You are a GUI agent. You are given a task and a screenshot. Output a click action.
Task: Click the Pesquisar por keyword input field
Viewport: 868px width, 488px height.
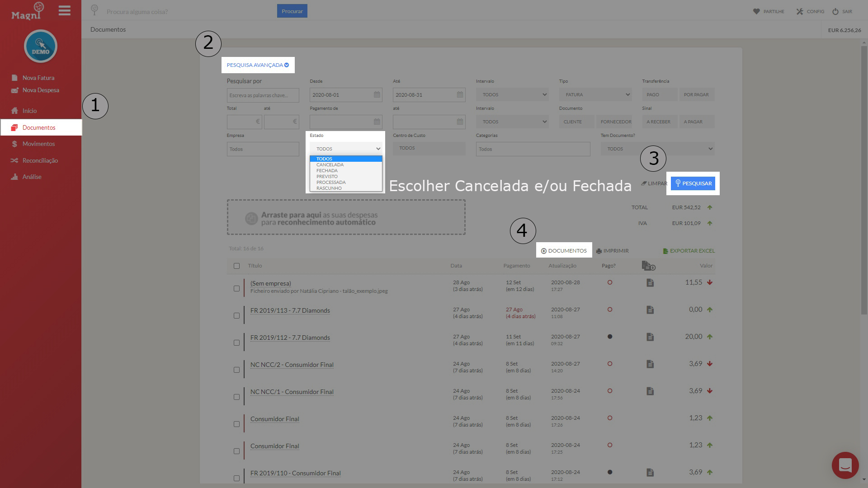pyautogui.click(x=263, y=95)
